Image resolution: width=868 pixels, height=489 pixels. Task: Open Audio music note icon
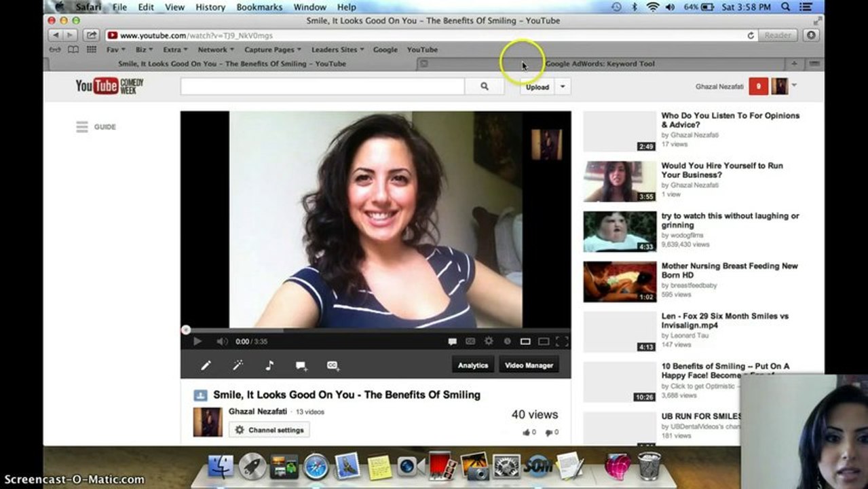[269, 365]
